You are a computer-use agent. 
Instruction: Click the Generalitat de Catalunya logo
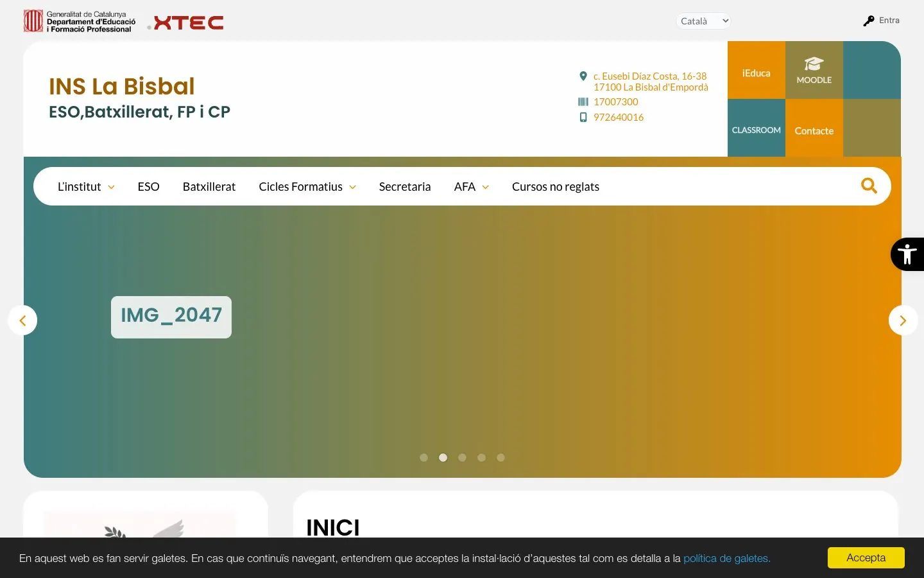pyautogui.click(x=80, y=21)
